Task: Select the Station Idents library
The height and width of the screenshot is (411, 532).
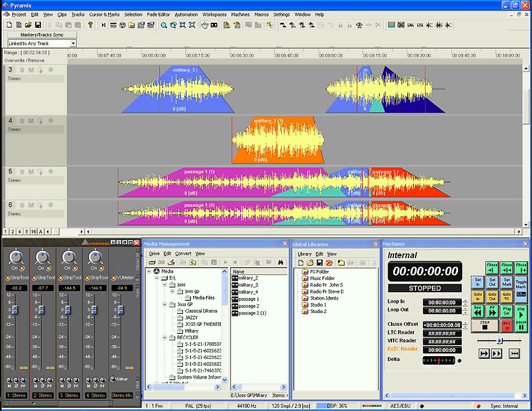Action: [x=324, y=298]
